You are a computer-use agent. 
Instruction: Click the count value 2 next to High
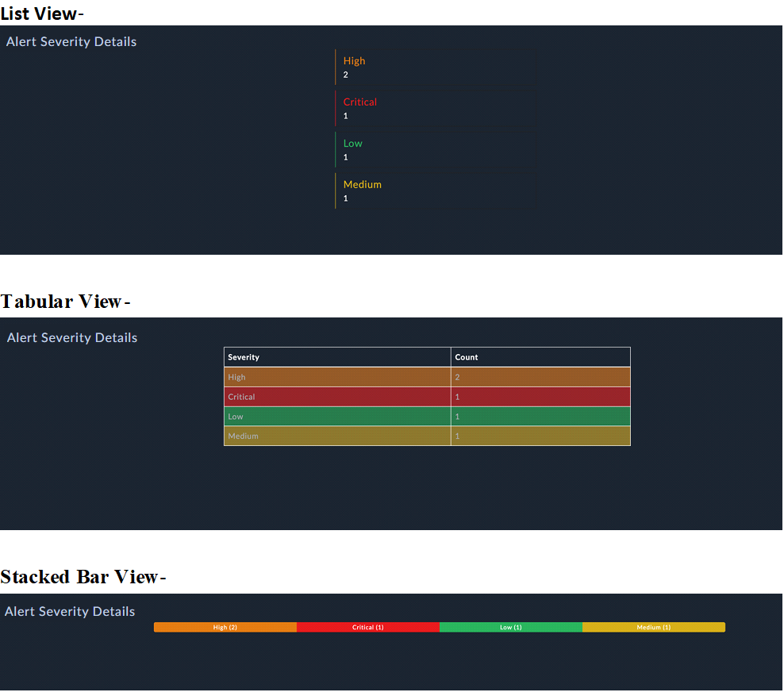point(345,75)
